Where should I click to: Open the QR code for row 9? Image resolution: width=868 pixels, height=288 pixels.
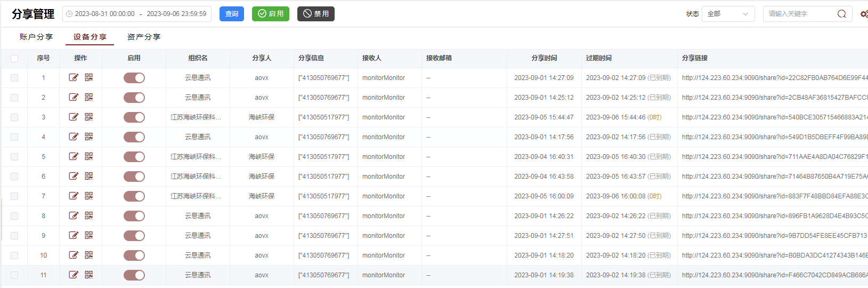[x=89, y=236]
